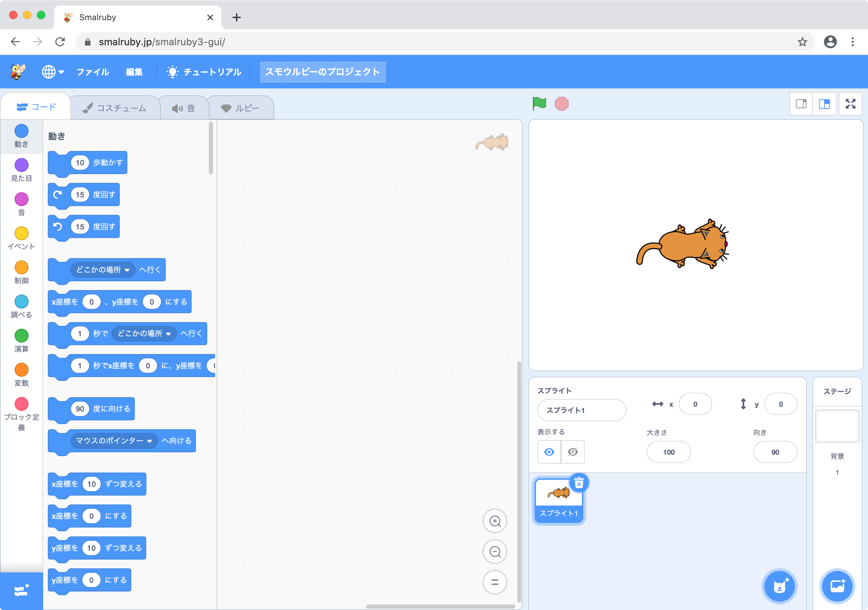
Task: Show the sprite with the eye icon
Action: [549, 452]
